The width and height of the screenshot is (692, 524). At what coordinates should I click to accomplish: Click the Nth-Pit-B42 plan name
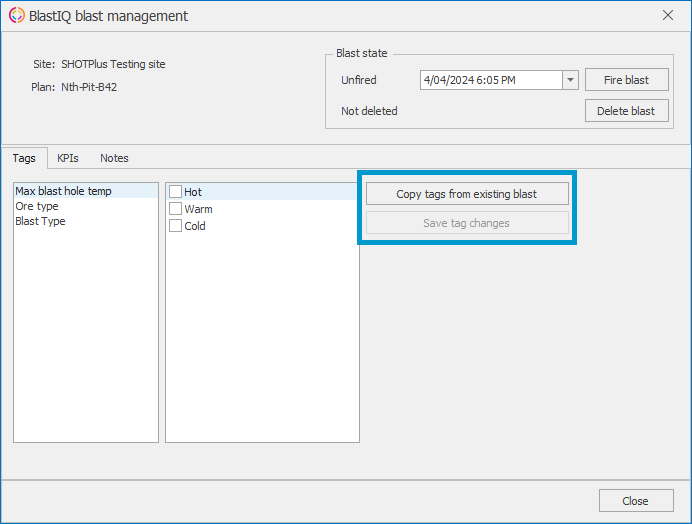89,87
